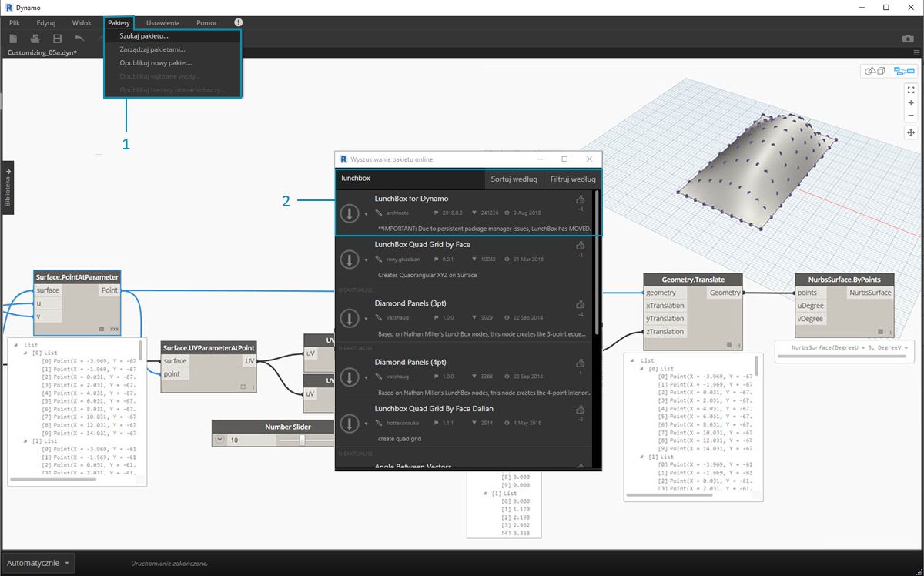Upvote Diamond Panels (4pt) package
The height and width of the screenshot is (576, 924).
(x=581, y=363)
